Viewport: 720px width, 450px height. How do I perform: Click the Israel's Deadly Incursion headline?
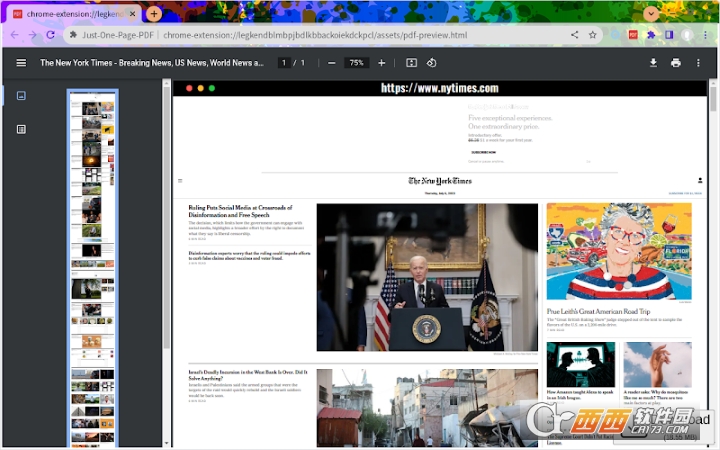(248, 375)
